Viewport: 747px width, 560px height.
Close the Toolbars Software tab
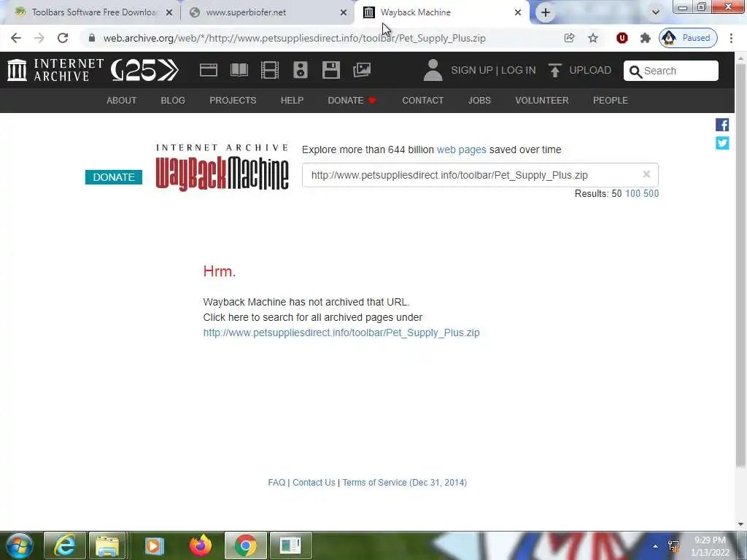(169, 12)
